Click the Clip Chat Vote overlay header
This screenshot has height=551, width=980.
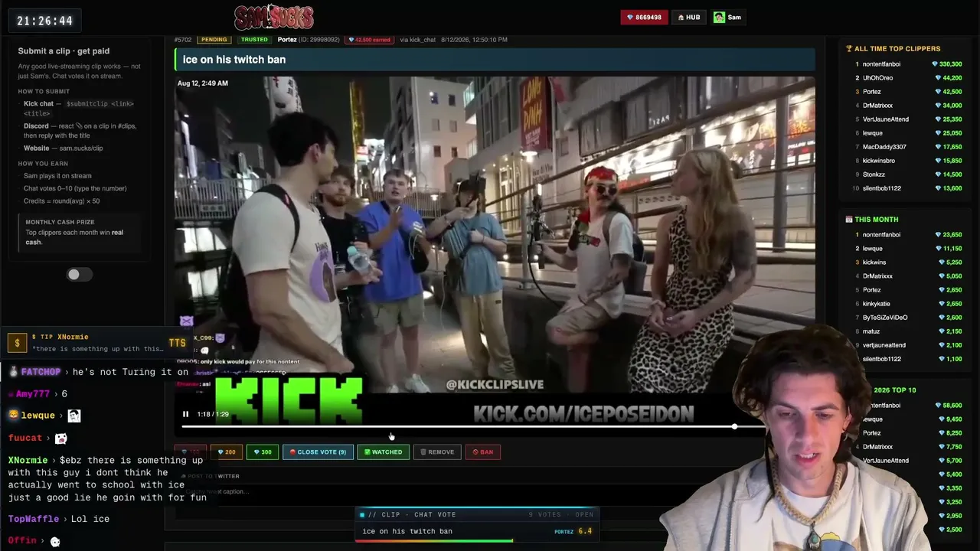[478, 515]
